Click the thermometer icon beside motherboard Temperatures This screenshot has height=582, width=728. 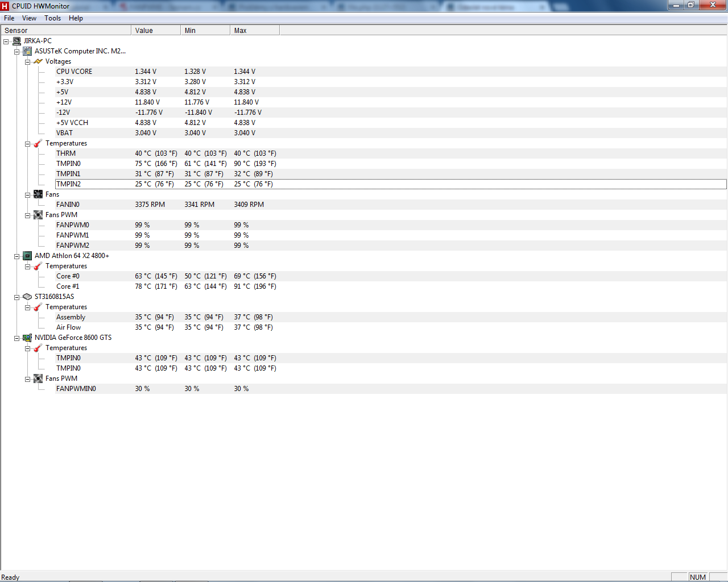coord(38,143)
